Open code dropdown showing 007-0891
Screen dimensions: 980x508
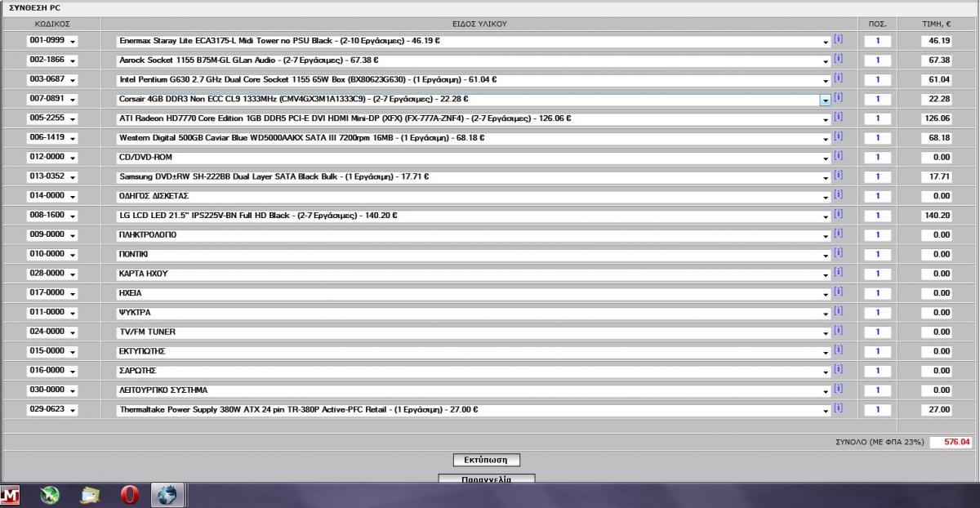(x=51, y=100)
